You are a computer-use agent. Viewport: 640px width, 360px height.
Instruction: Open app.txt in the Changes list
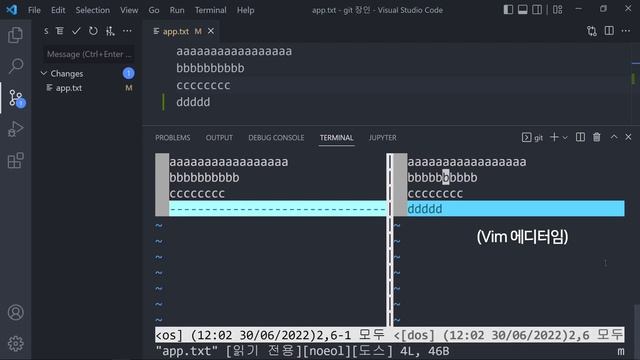69,88
